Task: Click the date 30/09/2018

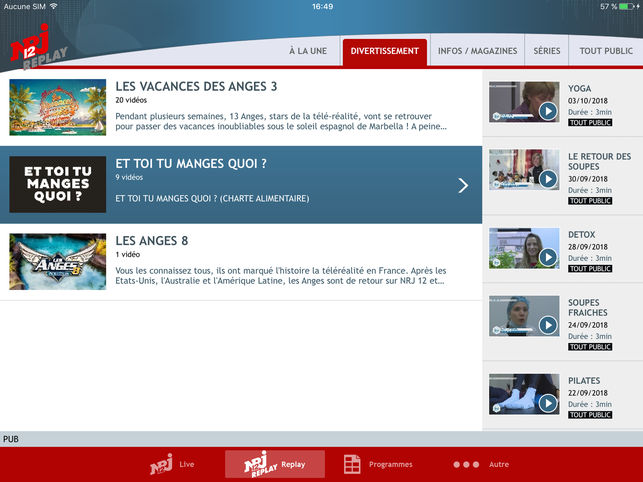Action: 588,179
